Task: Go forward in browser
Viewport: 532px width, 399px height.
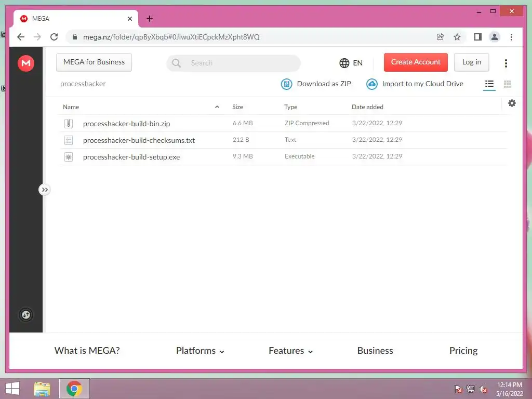Action: (37, 37)
